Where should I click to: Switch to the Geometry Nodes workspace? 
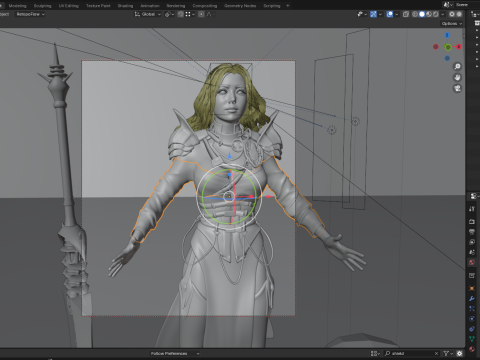pos(240,6)
